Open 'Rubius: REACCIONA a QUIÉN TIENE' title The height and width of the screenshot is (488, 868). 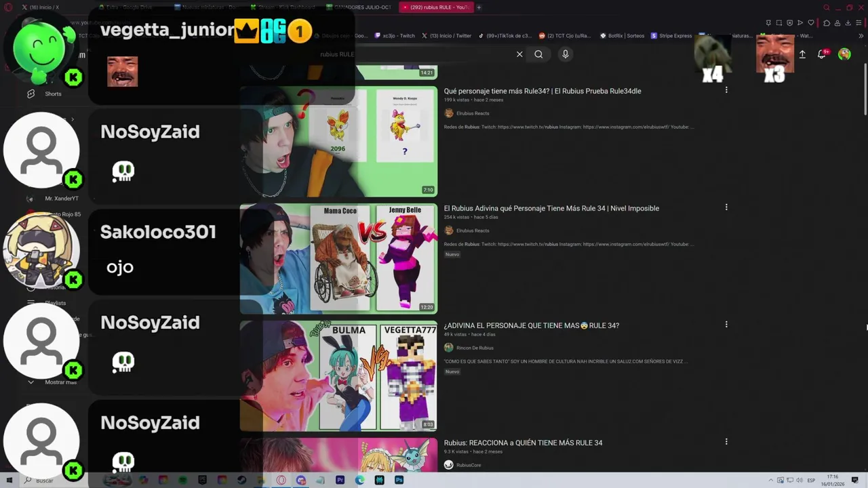coord(523,443)
